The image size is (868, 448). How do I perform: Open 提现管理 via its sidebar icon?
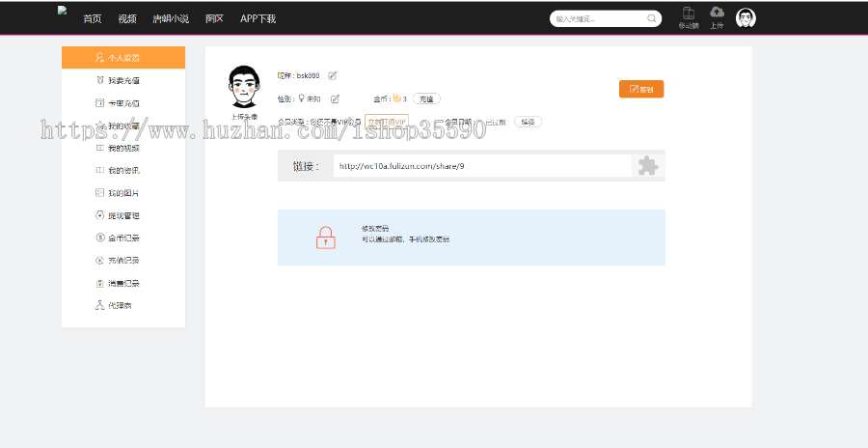(99, 215)
